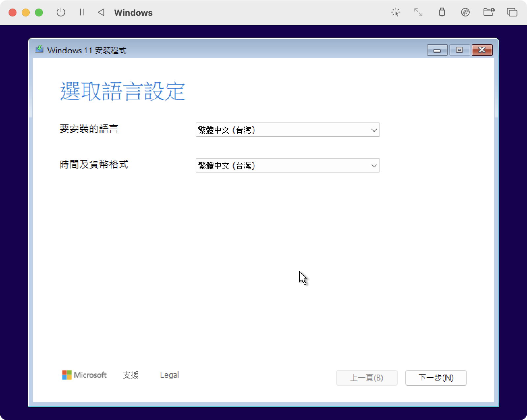This screenshot has width=527, height=420.
Task: Open the 時間及貨幣格式 dropdown
Action: [x=288, y=165]
